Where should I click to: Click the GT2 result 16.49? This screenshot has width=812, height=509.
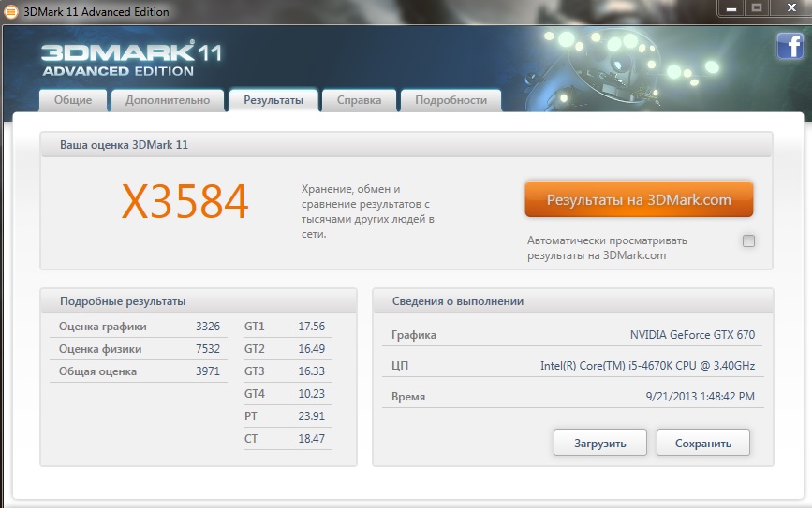[311, 349]
